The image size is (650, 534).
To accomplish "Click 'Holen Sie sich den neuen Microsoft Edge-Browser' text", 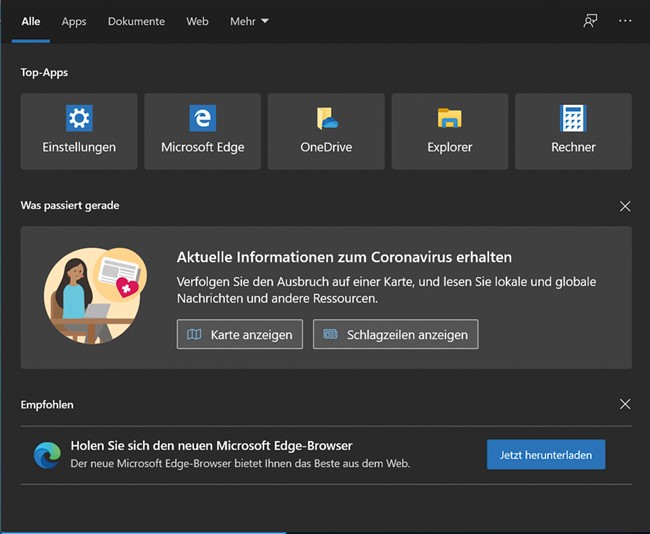I will (211, 446).
